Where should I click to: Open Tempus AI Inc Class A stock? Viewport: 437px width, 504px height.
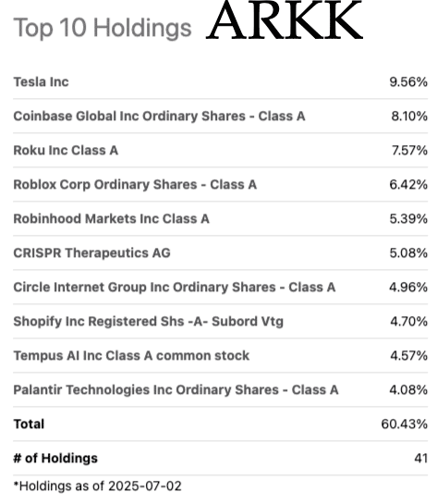click(x=131, y=355)
